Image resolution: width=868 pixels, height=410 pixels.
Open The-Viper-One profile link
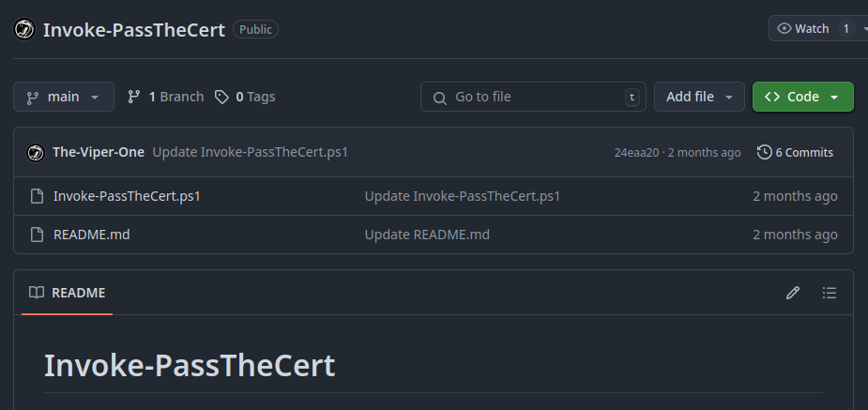click(x=99, y=152)
